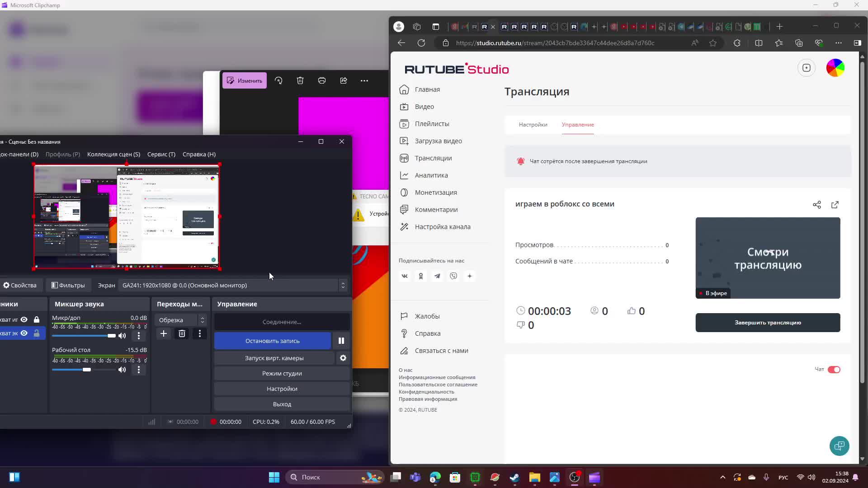Click the Windows taskbar Поиск search box
The width and height of the screenshot is (868, 488).
pos(335,477)
